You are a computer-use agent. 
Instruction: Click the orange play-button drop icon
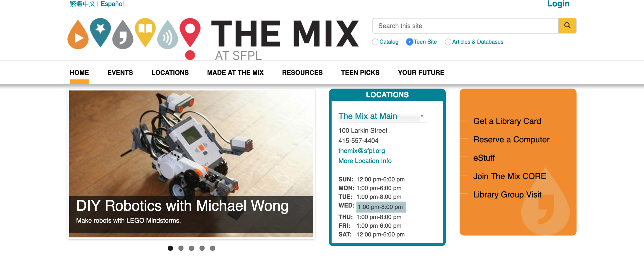78,35
